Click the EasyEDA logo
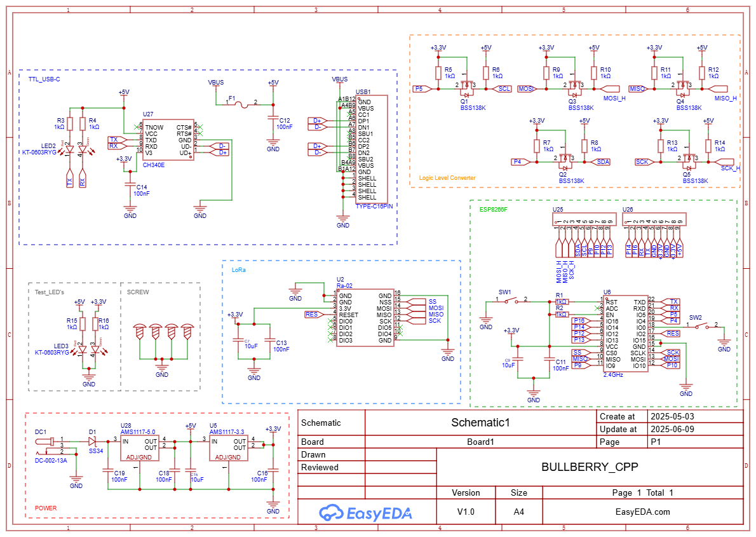 point(365,513)
